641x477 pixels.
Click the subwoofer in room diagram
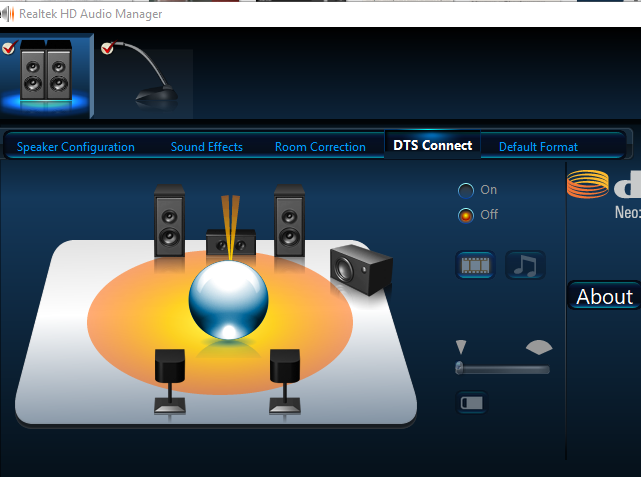pos(361,269)
